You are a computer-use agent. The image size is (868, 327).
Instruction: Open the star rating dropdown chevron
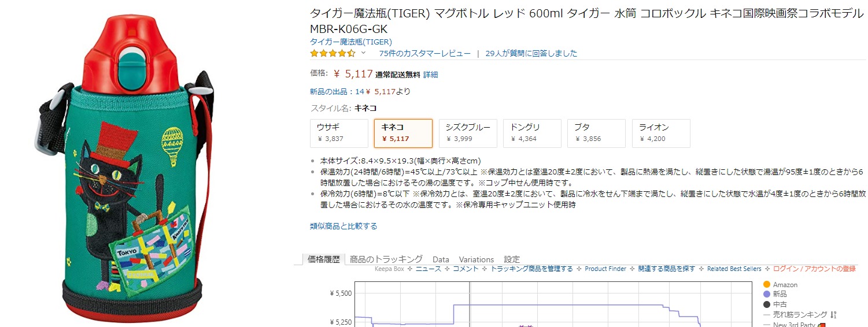[x=363, y=53]
